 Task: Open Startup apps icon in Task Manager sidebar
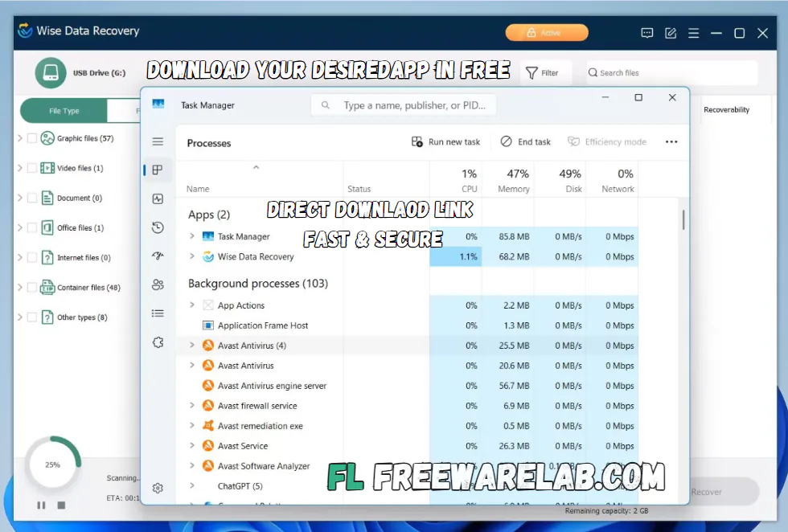point(158,256)
